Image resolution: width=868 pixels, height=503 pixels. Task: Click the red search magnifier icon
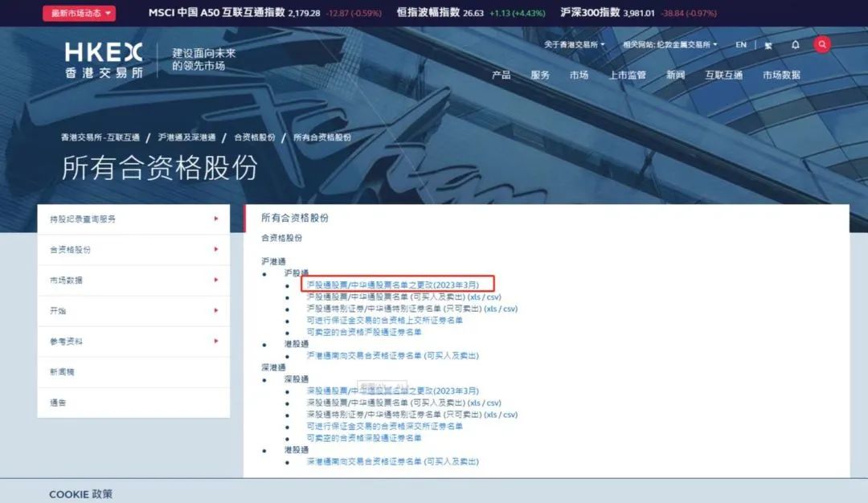tap(821, 45)
